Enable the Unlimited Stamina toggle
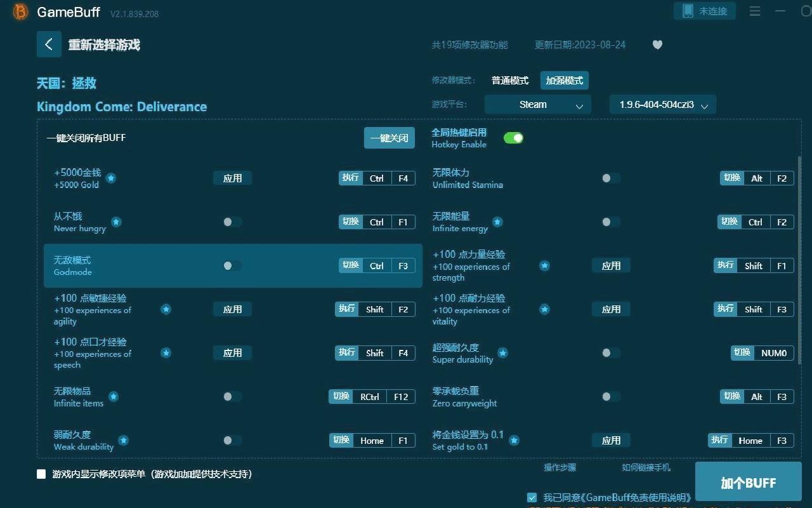 [x=611, y=178]
